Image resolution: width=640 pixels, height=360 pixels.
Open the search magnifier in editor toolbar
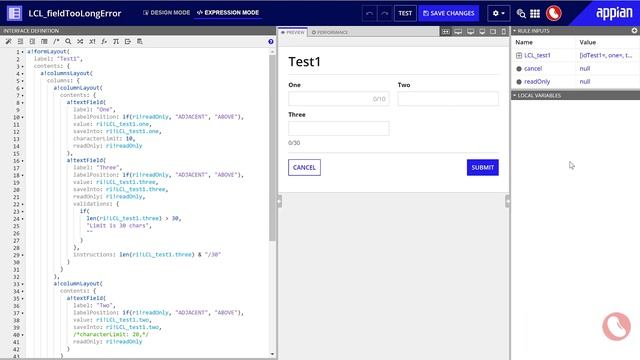tap(68, 42)
